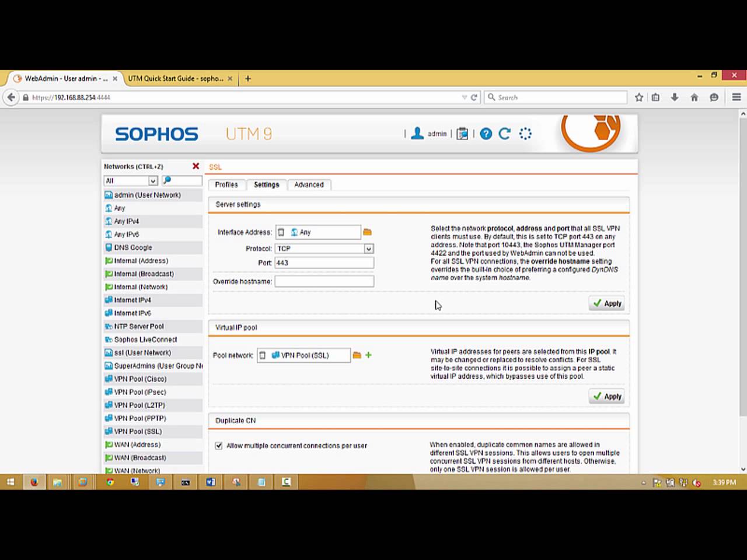Click the browser address bar URL
This screenshot has width=747, height=560.
pyautogui.click(x=71, y=97)
